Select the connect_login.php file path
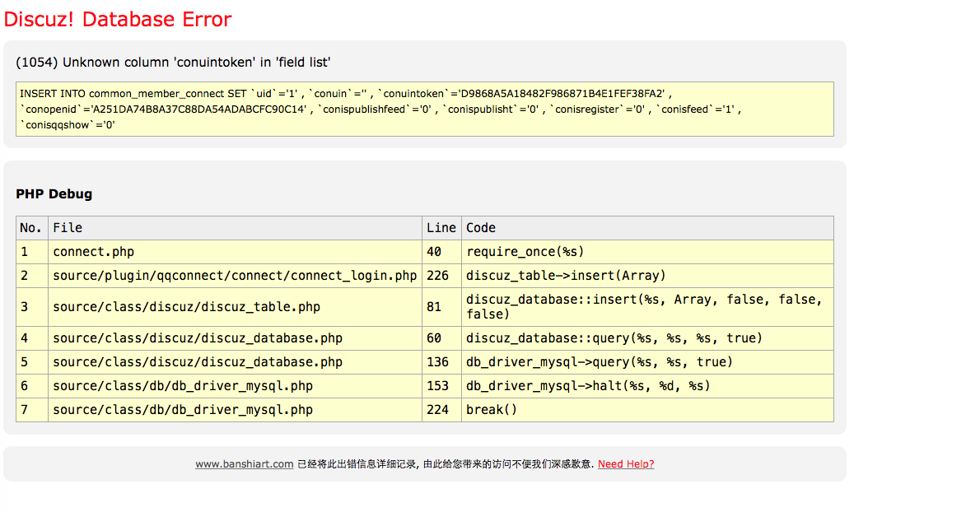 (x=235, y=276)
